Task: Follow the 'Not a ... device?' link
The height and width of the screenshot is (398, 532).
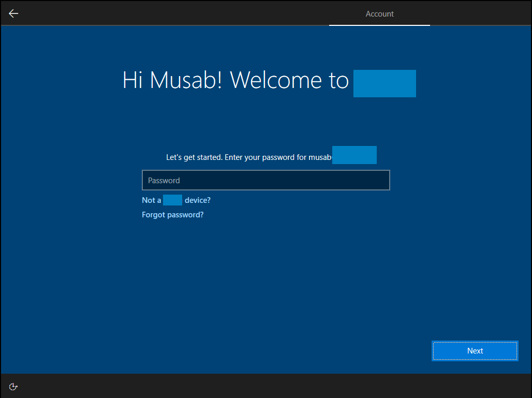Action: coord(176,200)
